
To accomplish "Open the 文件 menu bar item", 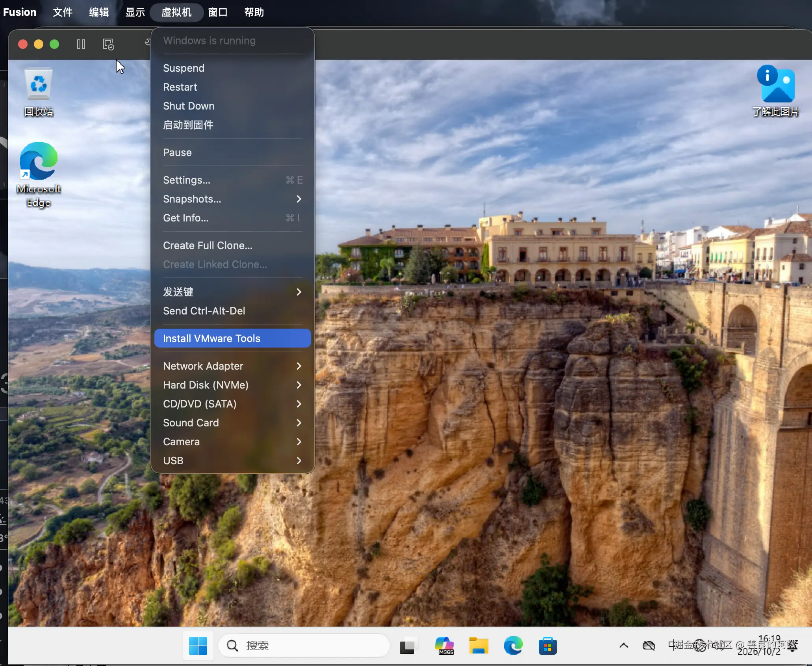I will pos(63,12).
